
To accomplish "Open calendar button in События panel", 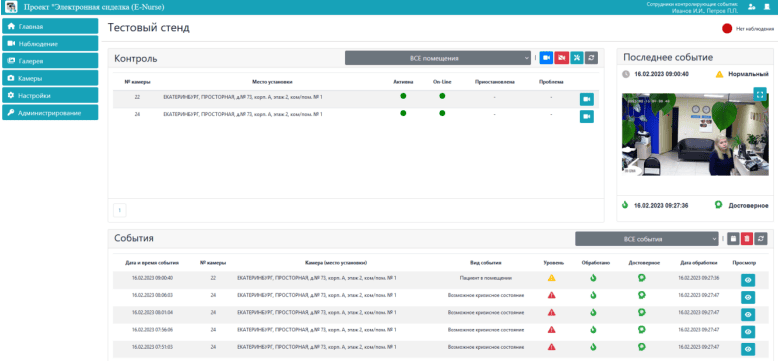I will click(733, 239).
